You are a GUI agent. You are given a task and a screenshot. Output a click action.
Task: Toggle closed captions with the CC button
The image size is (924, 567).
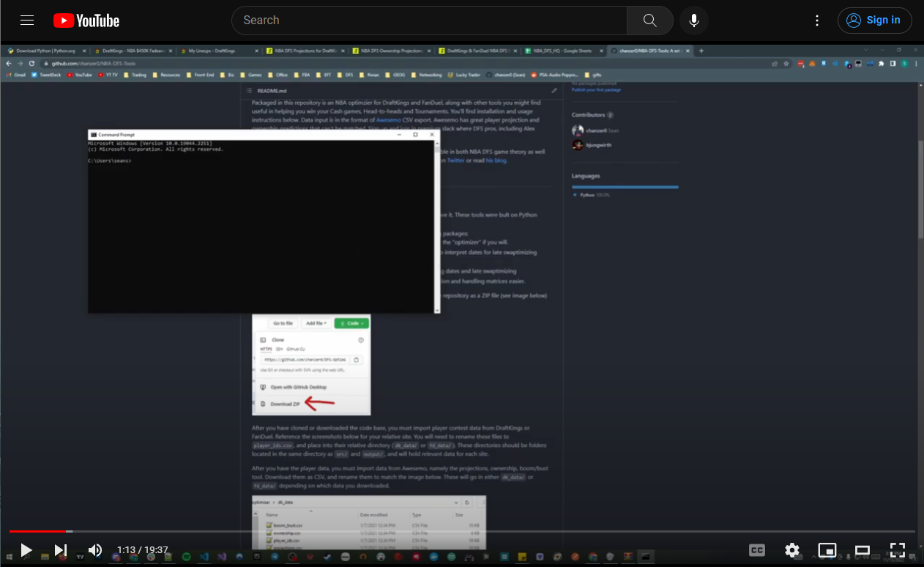click(757, 550)
